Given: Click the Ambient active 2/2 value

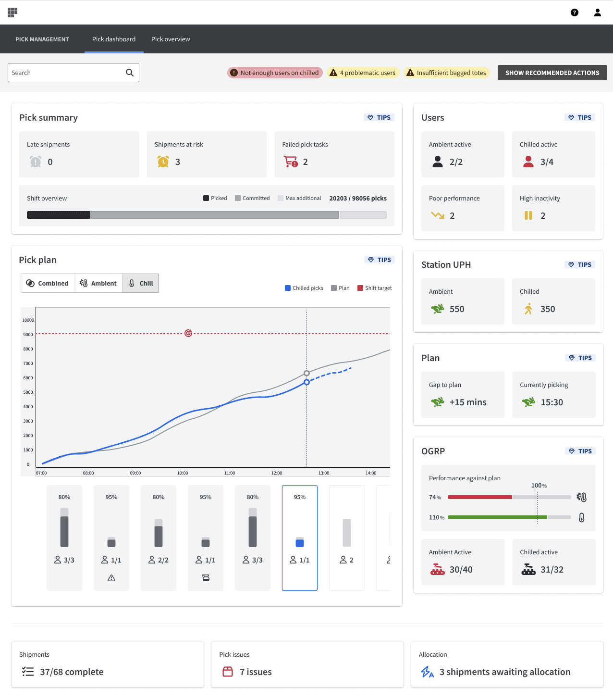Looking at the screenshot, I should (x=456, y=162).
